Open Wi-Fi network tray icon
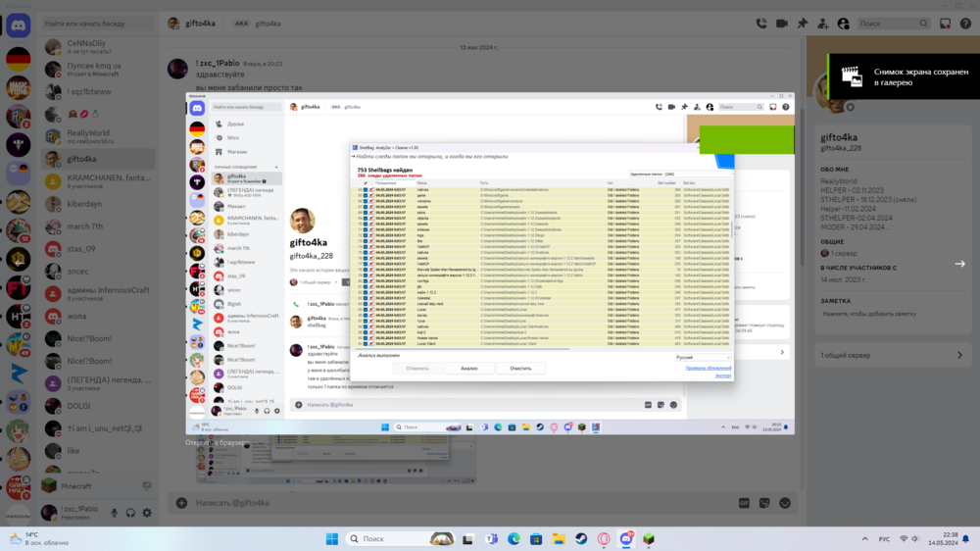 (x=904, y=538)
